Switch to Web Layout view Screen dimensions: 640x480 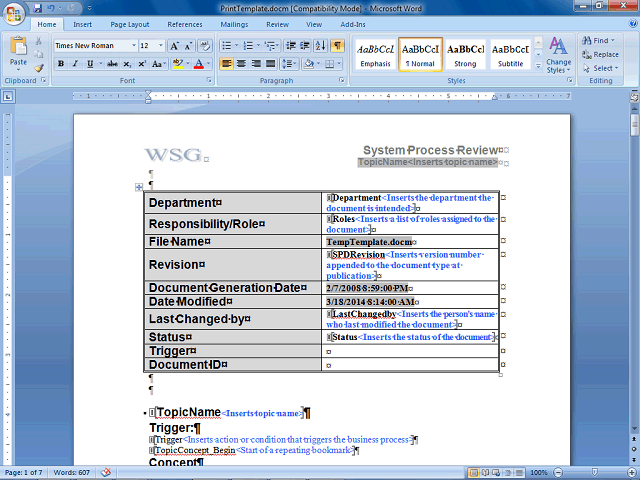(x=496, y=473)
